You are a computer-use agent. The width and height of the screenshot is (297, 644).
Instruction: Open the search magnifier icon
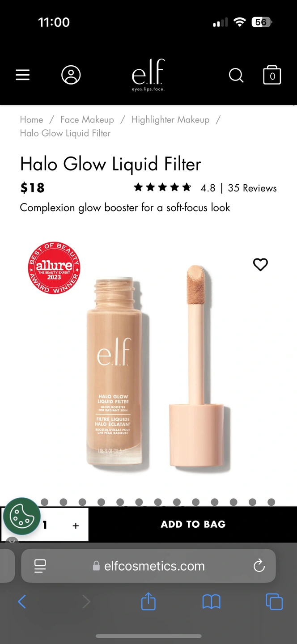click(x=236, y=76)
